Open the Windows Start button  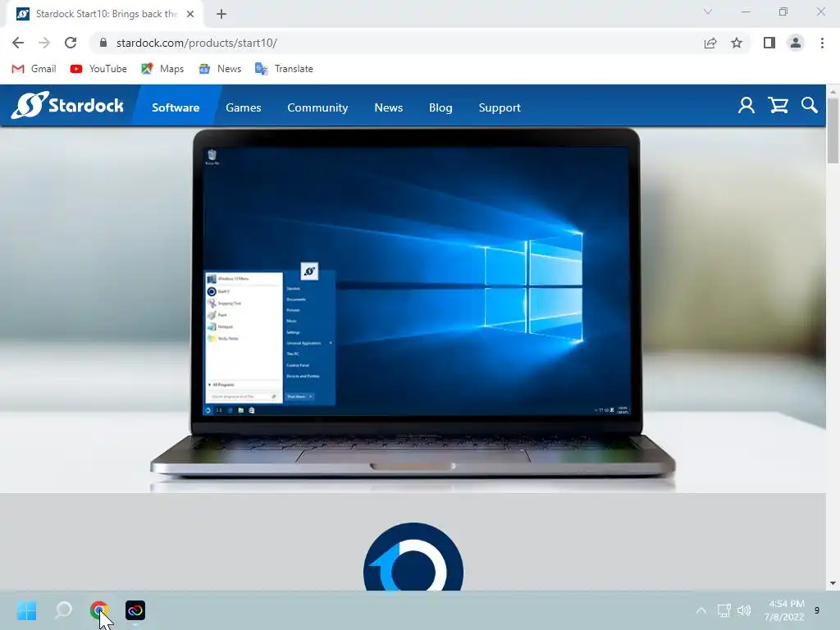click(27, 610)
